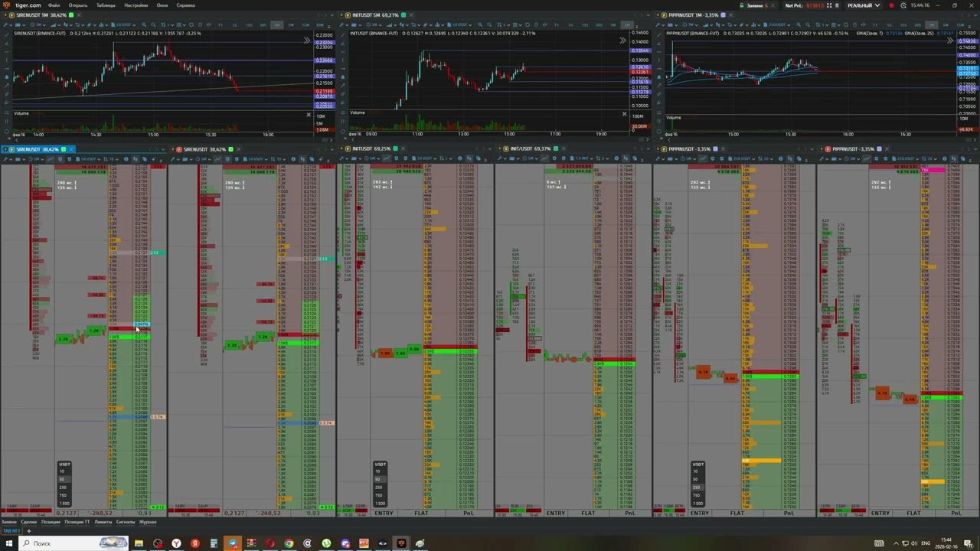Open the Таблицы menu
Screen dimensions: 980x551
coord(106,5)
